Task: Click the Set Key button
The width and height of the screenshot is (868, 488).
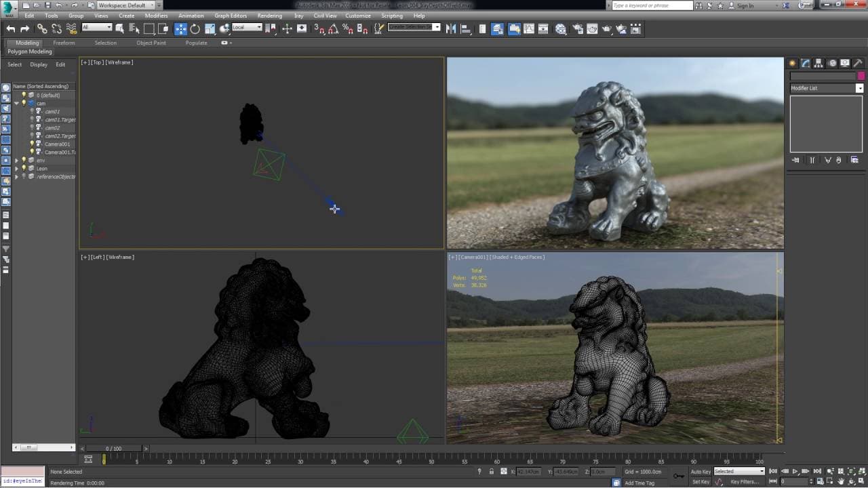Action: point(701,481)
